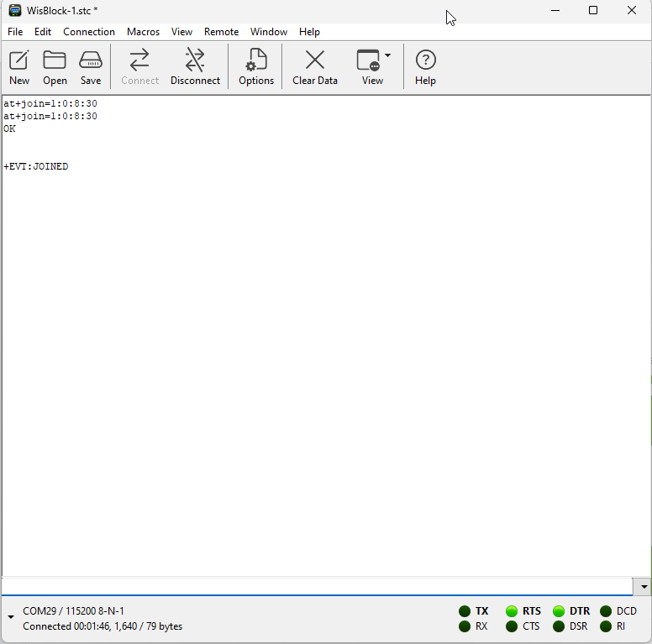The height and width of the screenshot is (644, 652).
Task: Open the Options settings icon
Action: (256, 67)
